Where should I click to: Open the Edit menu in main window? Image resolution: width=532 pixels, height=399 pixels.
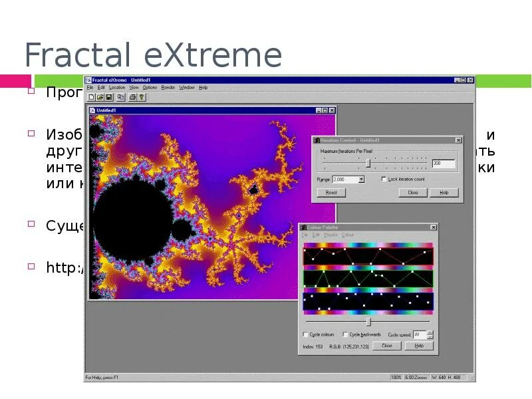[x=101, y=88]
